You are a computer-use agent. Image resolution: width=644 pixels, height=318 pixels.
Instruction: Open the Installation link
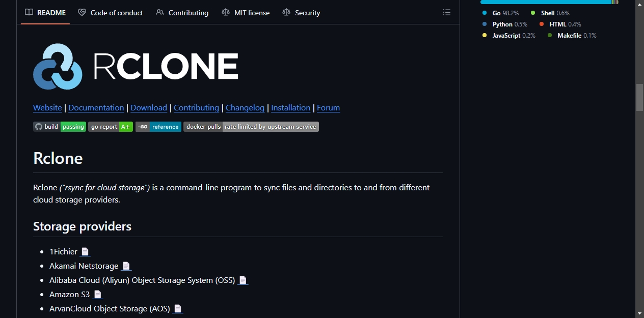pyautogui.click(x=290, y=108)
